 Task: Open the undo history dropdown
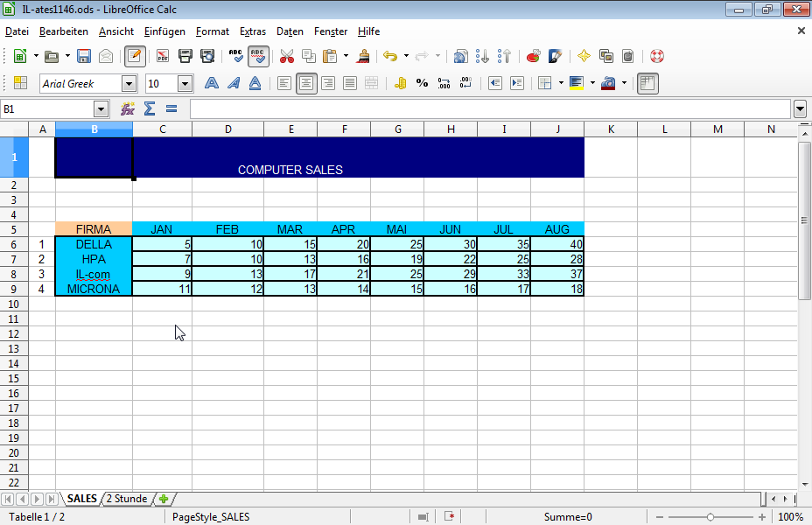coord(406,56)
